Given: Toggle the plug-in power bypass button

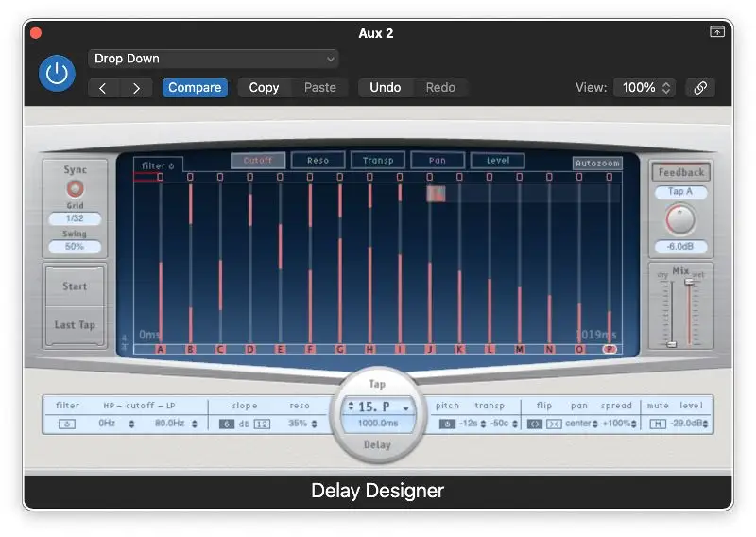Looking at the screenshot, I should click(x=57, y=74).
